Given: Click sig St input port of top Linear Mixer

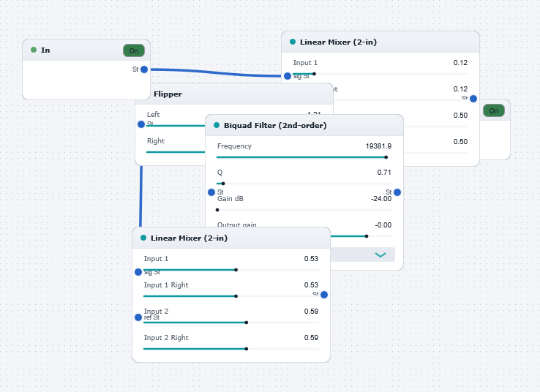Looking at the screenshot, I should pyautogui.click(x=288, y=76).
